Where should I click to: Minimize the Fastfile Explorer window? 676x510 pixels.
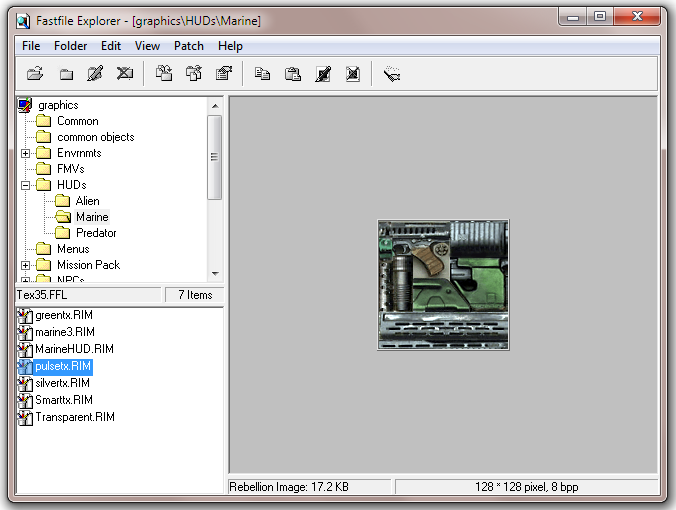[x=573, y=17]
